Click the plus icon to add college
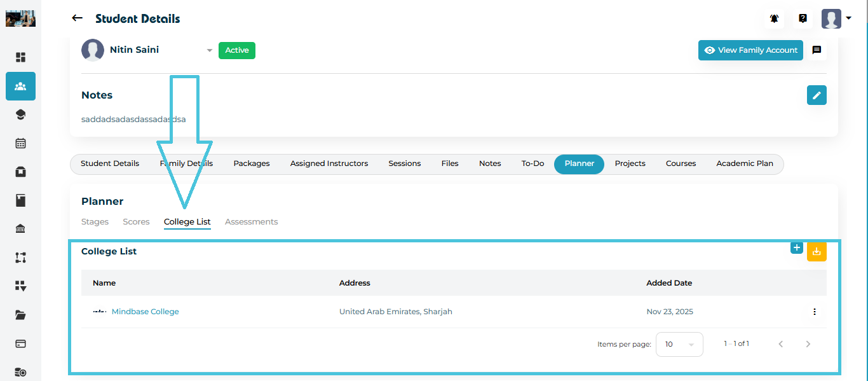Viewport: 868px width, 381px height. pos(797,247)
